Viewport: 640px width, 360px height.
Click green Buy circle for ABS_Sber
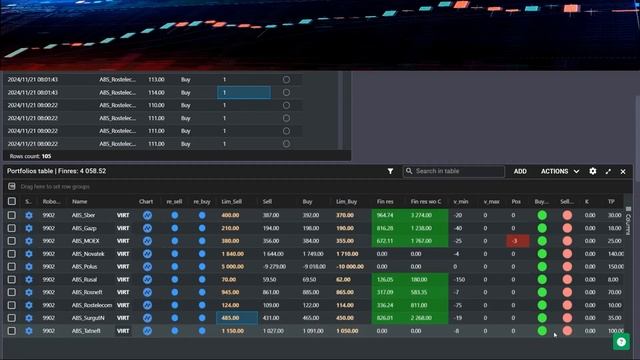point(542,215)
